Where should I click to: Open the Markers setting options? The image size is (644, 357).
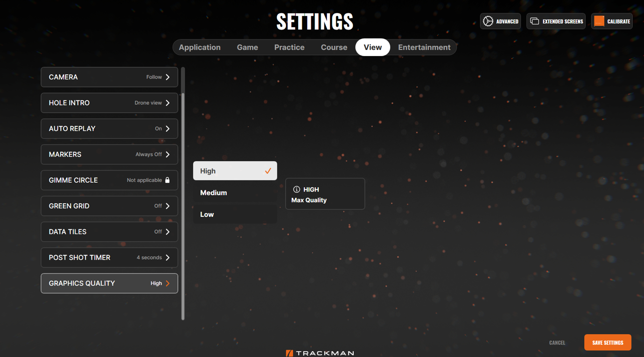pyautogui.click(x=109, y=154)
